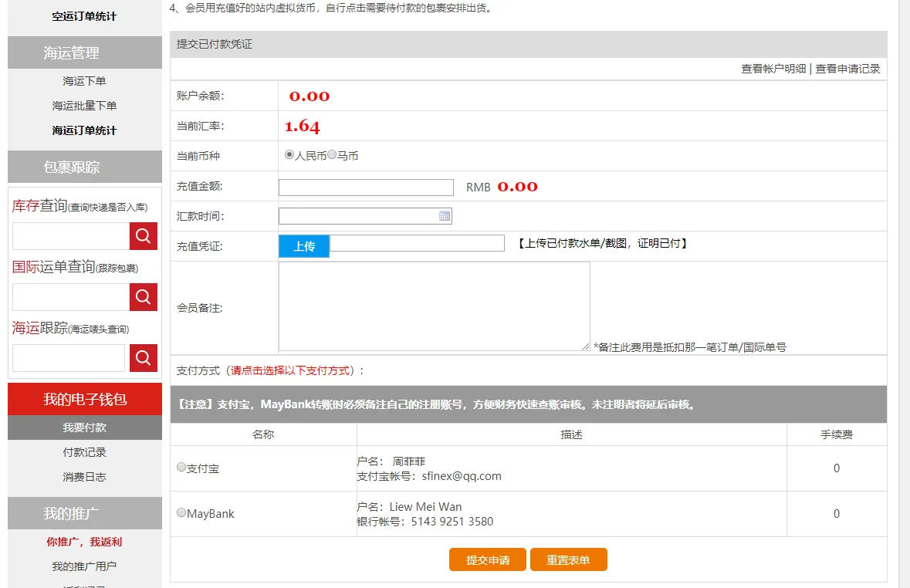The height and width of the screenshot is (588, 910).
Task: Click the 重置表单 reset button
Action: point(568,559)
